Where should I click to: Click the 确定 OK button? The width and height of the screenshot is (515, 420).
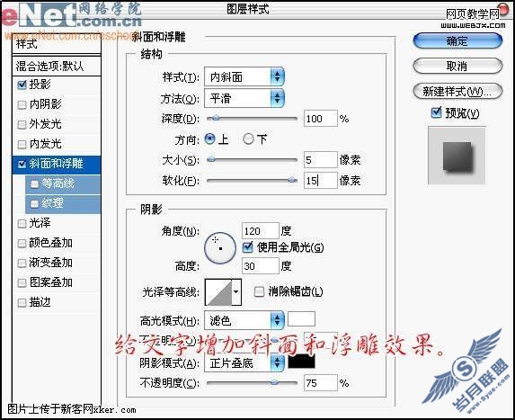point(457,41)
